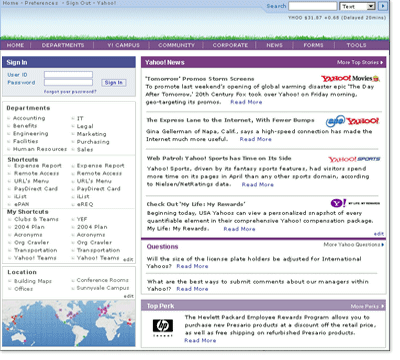This screenshot has height=360, width=400.
Task: Click the Sign In button
Action: [114, 82]
